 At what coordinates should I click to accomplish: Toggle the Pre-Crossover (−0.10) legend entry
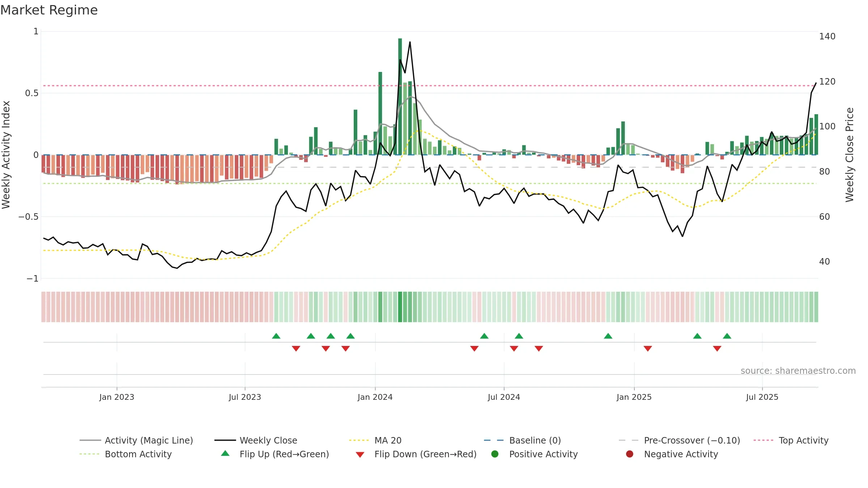679,440
